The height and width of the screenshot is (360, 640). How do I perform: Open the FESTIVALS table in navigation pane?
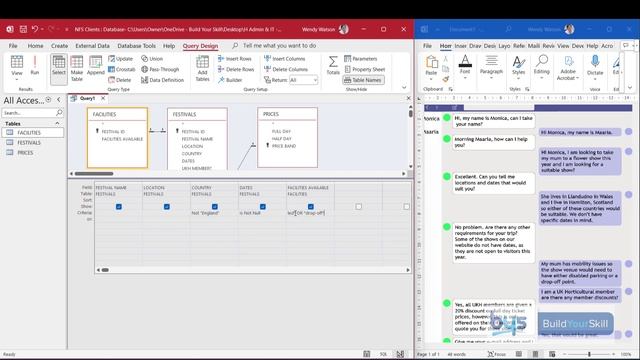click(x=33, y=142)
